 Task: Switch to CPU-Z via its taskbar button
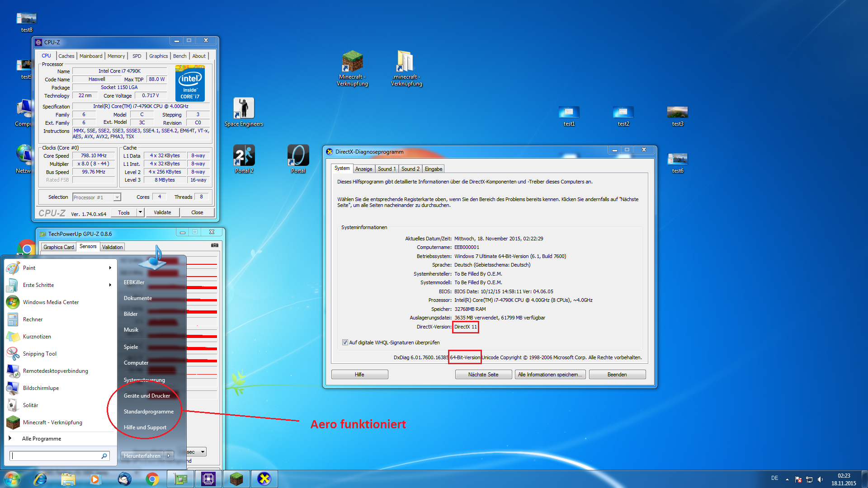click(x=208, y=479)
